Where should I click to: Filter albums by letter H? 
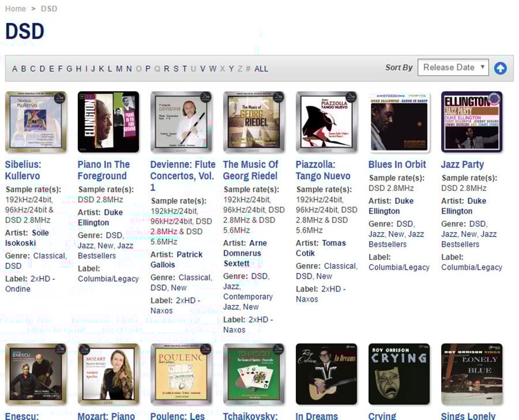[x=79, y=69]
